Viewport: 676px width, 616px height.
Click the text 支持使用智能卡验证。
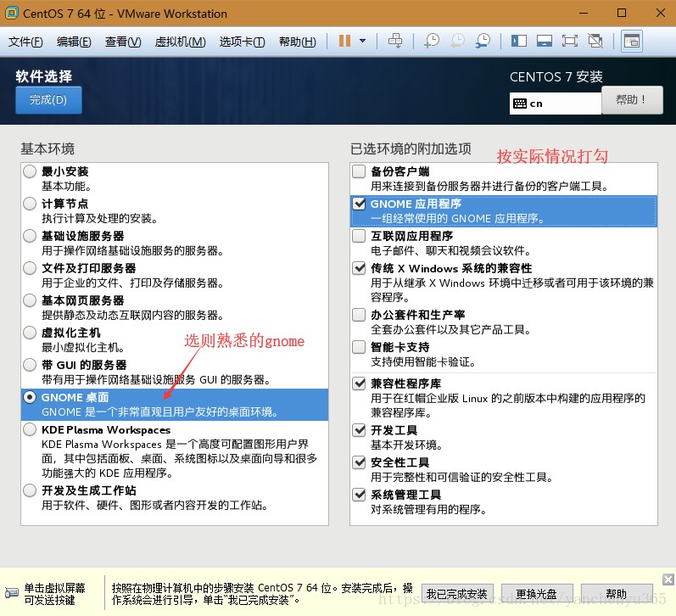[x=423, y=362]
